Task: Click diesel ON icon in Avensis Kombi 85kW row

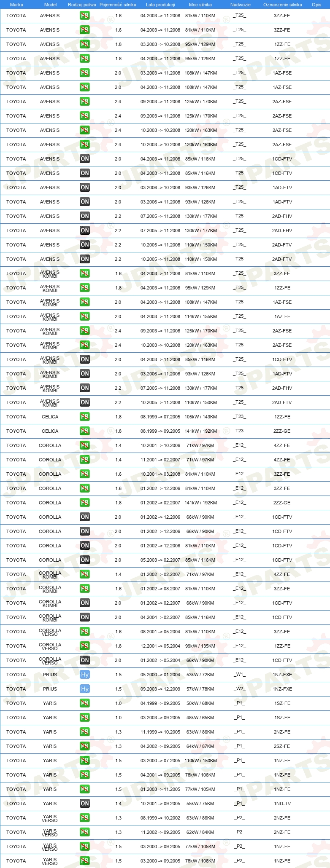Action: pyautogui.click(x=84, y=359)
